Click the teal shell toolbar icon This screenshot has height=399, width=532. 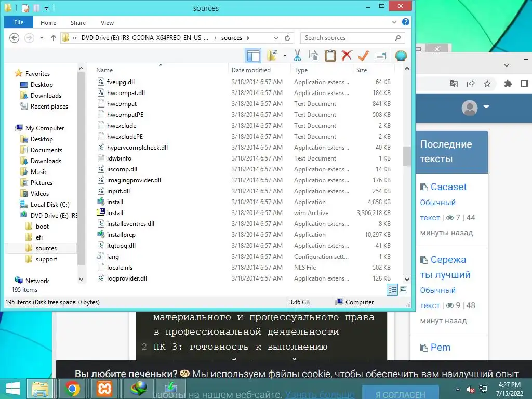tap(401, 56)
